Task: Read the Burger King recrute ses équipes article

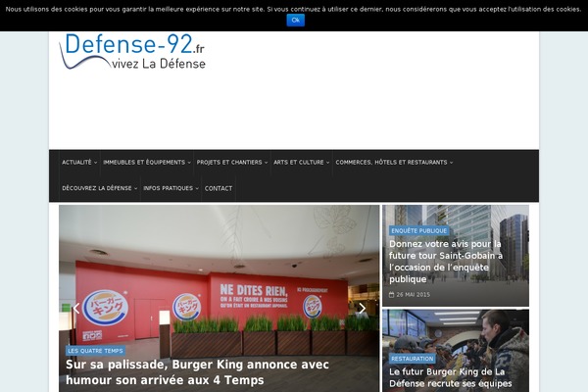Action: point(450,377)
